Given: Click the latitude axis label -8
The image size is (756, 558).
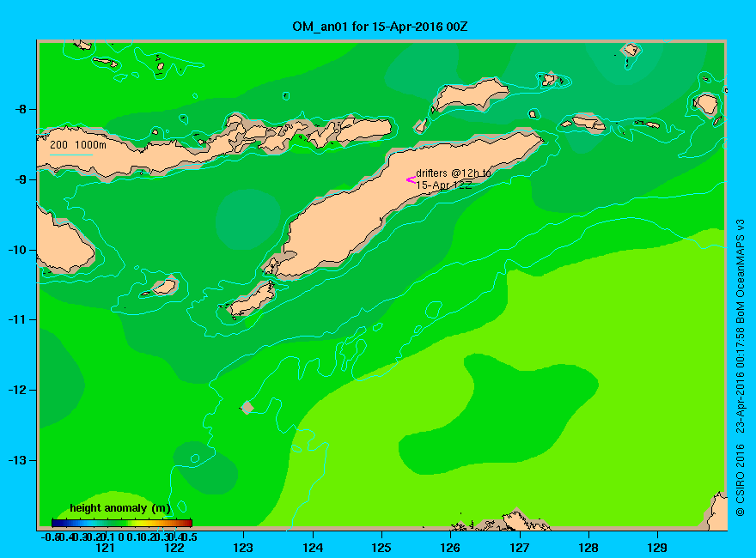Looking at the screenshot, I should (21, 109).
